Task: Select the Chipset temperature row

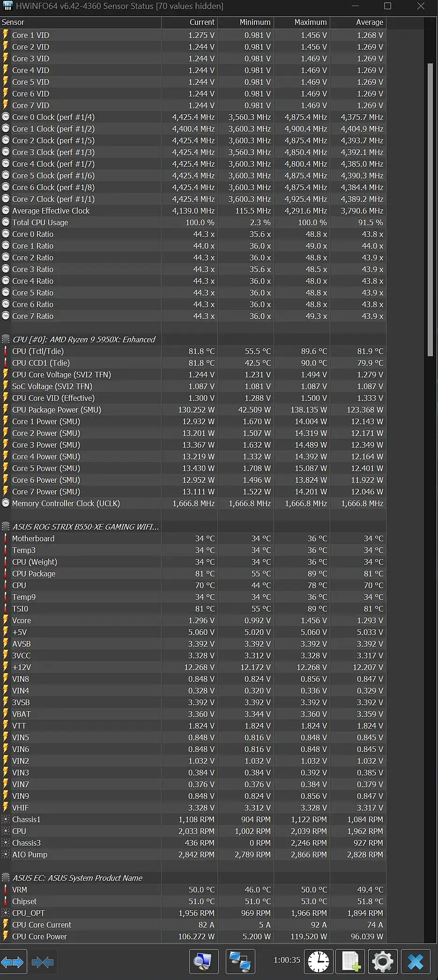Action: 193,901
